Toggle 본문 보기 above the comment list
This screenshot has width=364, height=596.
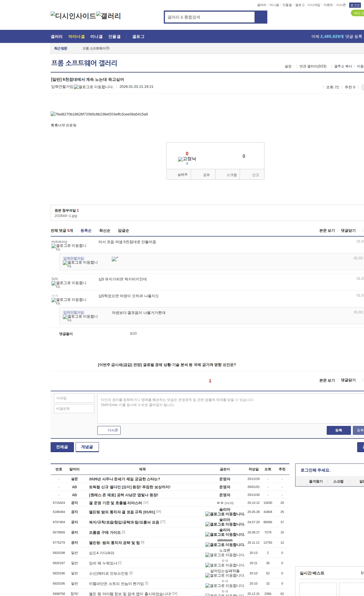coord(327,231)
